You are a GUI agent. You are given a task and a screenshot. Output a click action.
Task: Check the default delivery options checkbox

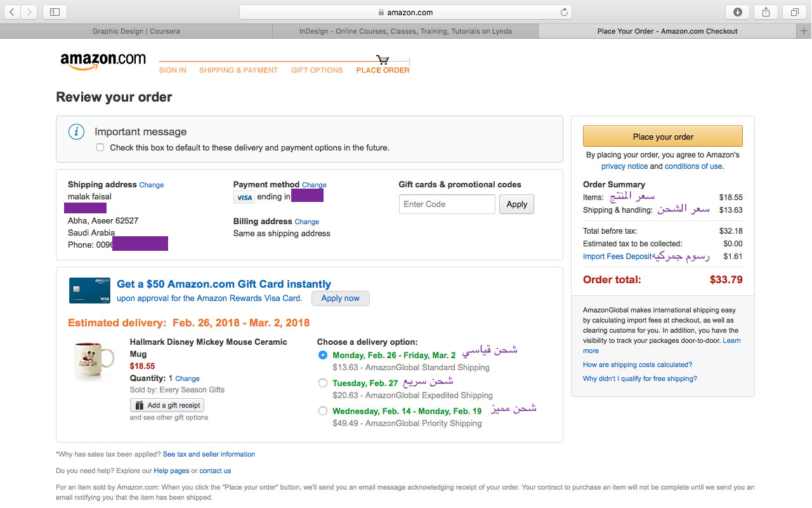pyautogui.click(x=100, y=147)
